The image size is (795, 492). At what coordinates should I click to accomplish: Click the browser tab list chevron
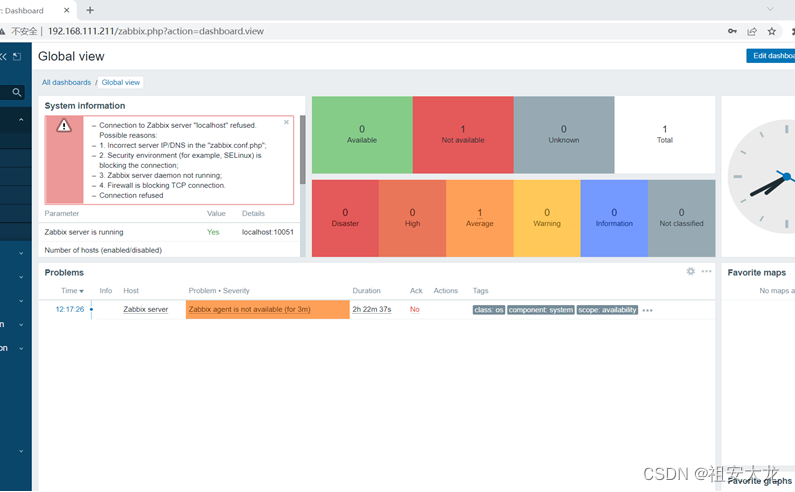pyautogui.click(x=770, y=9)
